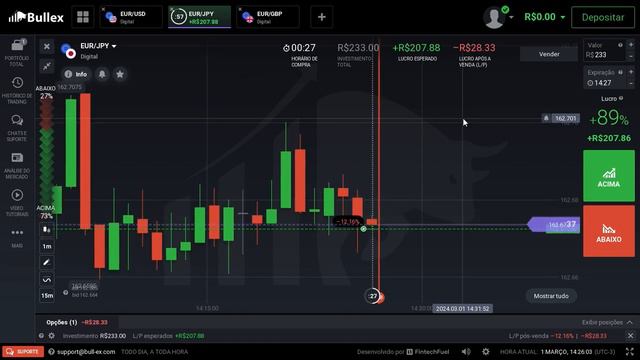Image resolution: width=640 pixels, height=360 pixels.
Task: Increase Valor with plus stepper
Action: pyautogui.click(x=631, y=45)
